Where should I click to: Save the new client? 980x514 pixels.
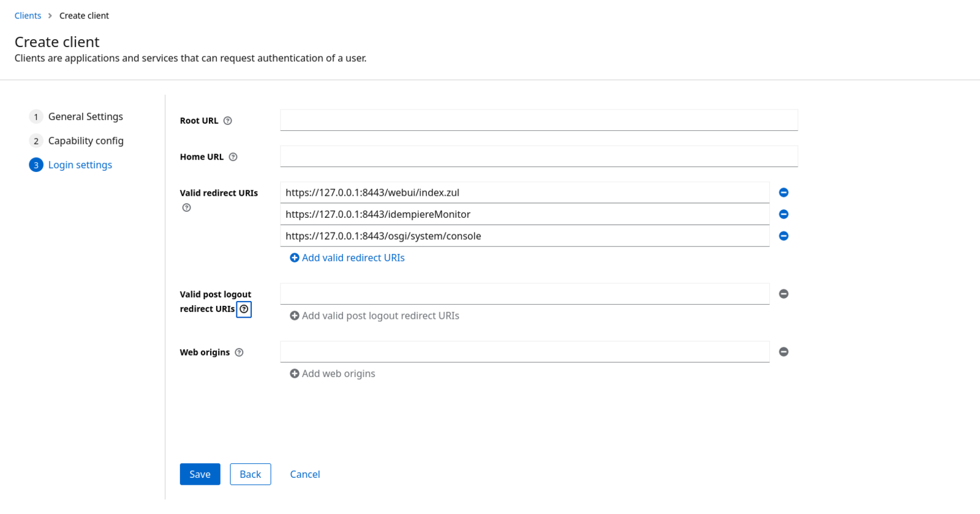pyautogui.click(x=200, y=474)
